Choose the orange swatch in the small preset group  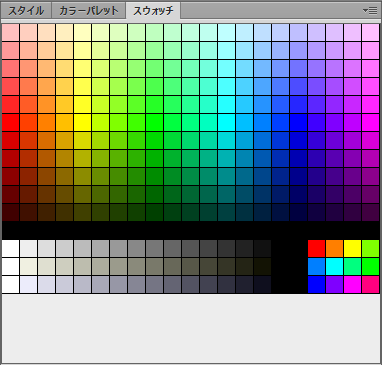[x=335, y=248]
